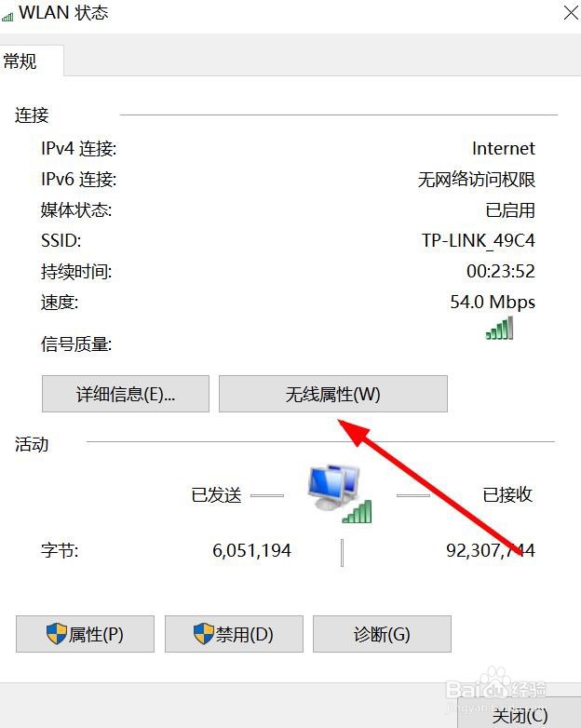The width and height of the screenshot is (581, 728).
Task: Click the shield icon on 禁用(D) button
Action: 203,634
